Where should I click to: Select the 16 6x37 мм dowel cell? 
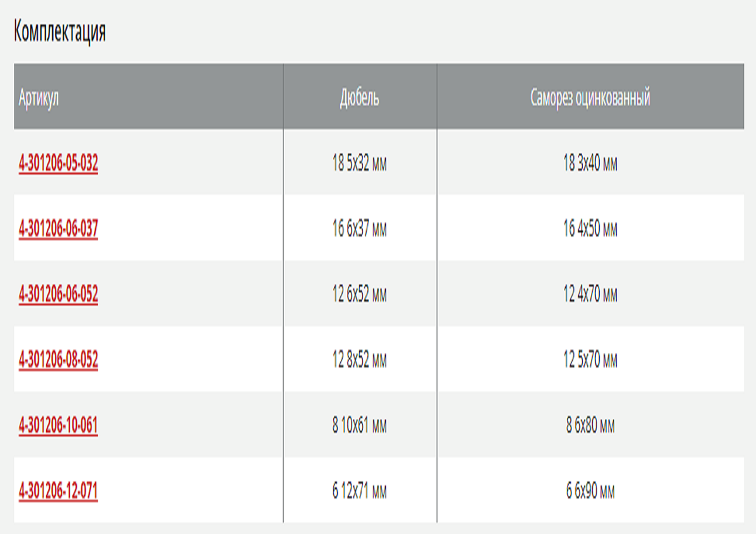point(360,229)
